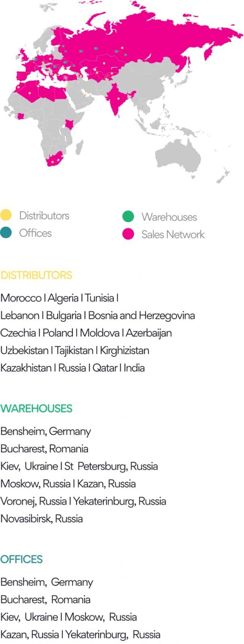Select the Distributors legend label
244x644 pixels.
44,215
